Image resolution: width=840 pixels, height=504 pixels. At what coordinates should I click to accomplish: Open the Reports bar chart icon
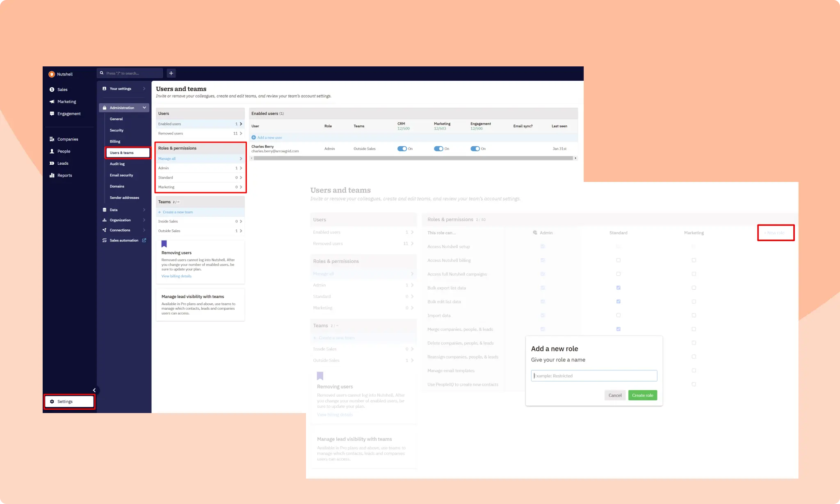click(x=52, y=175)
